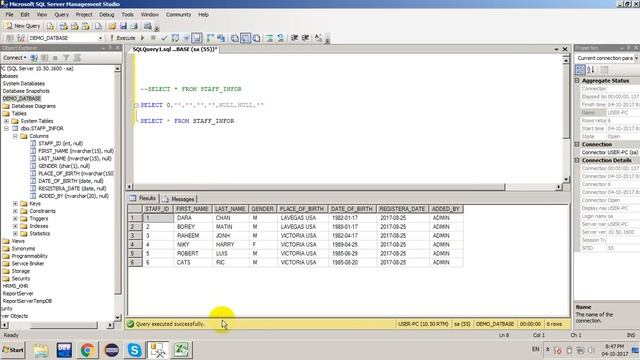
Task: Expand the Triggers folder
Action: (x=16, y=218)
